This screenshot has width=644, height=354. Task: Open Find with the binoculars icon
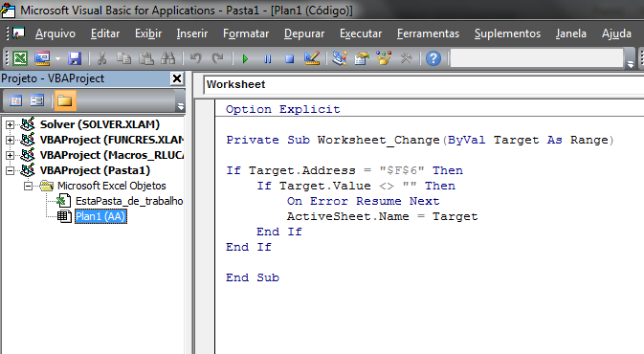[168, 58]
